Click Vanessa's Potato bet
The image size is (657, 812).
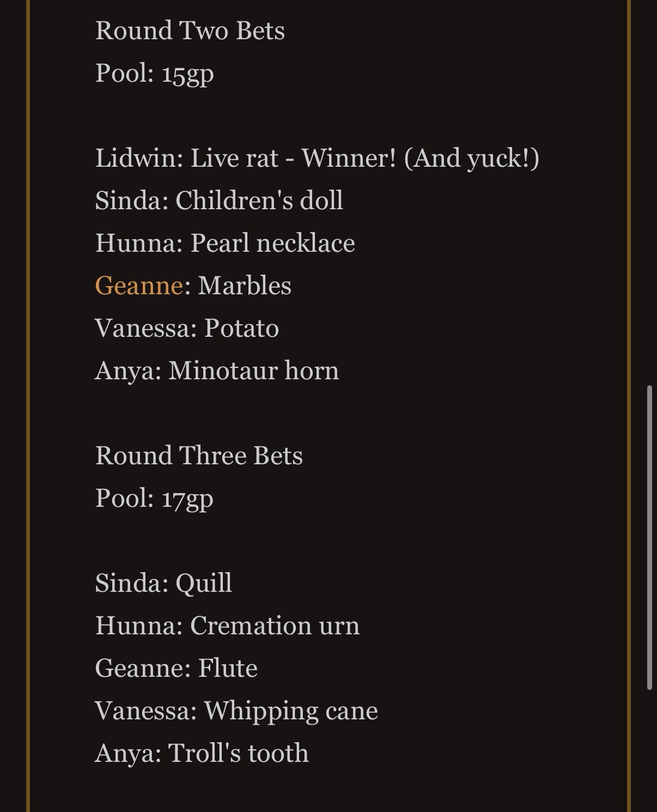point(187,328)
